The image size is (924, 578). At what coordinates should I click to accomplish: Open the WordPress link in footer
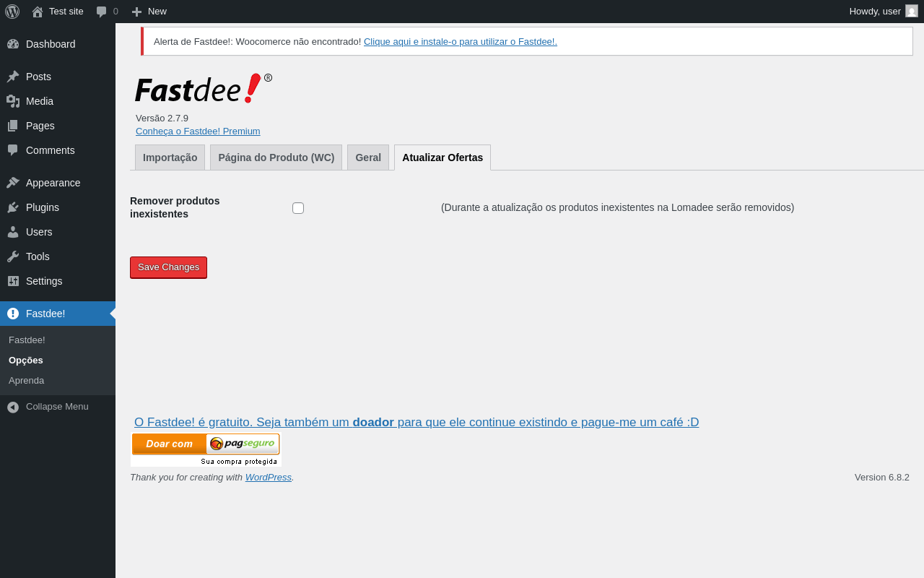coord(269,478)
